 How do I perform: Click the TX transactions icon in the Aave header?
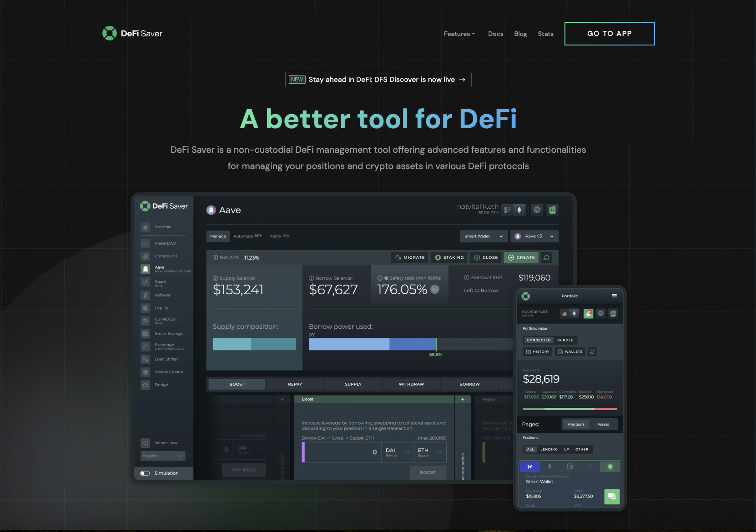pos(537,210)
